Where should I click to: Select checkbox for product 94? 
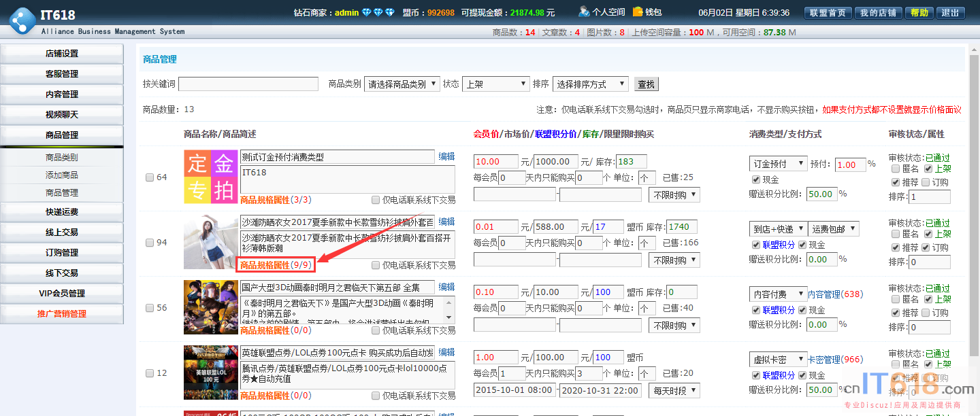(150, 243)
